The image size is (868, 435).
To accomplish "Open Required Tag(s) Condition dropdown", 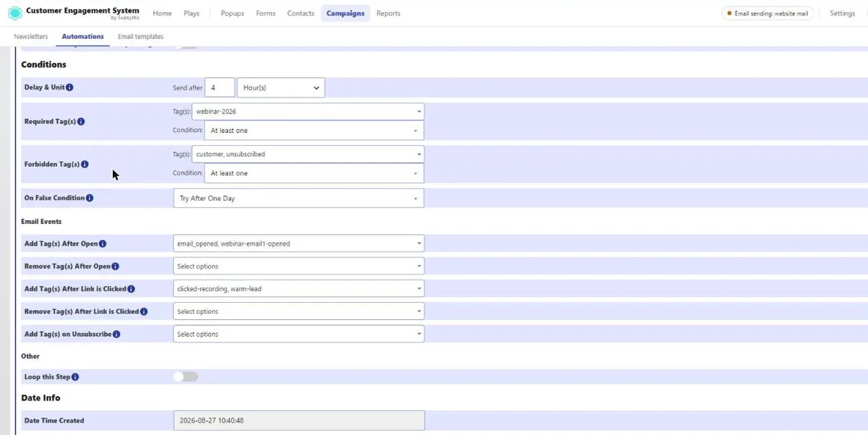I will point(313,130).
